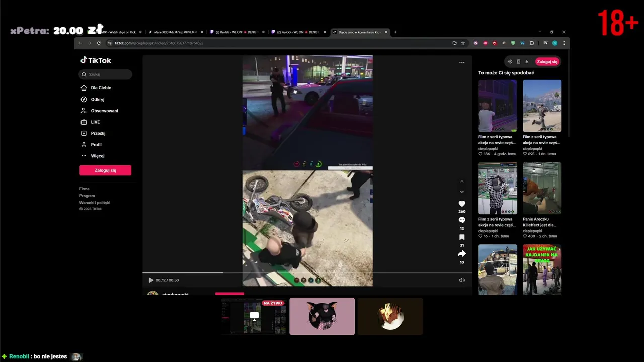Select pink avatar participant tile

[x=322, y=316]
